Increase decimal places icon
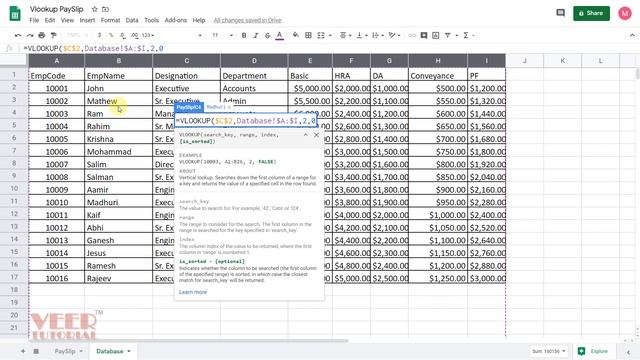640x360 pixels. 134,36
